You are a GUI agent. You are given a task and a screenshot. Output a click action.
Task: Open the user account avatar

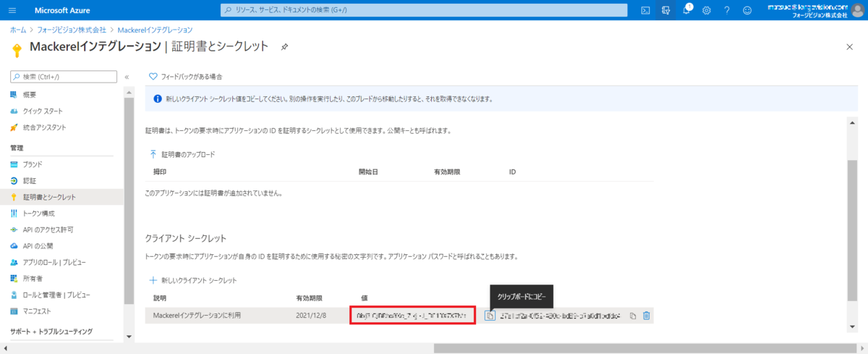coord(858,10)
